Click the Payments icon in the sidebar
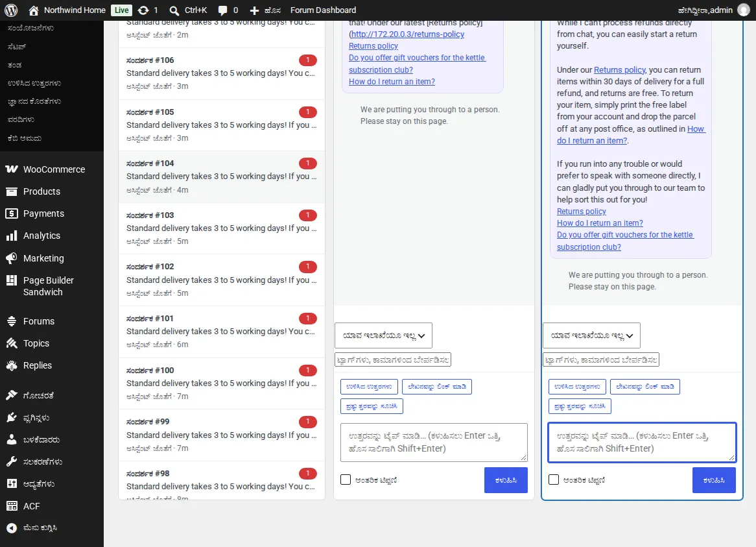The height and width of the screenshot is (547, 756). (x=12, y=213)
